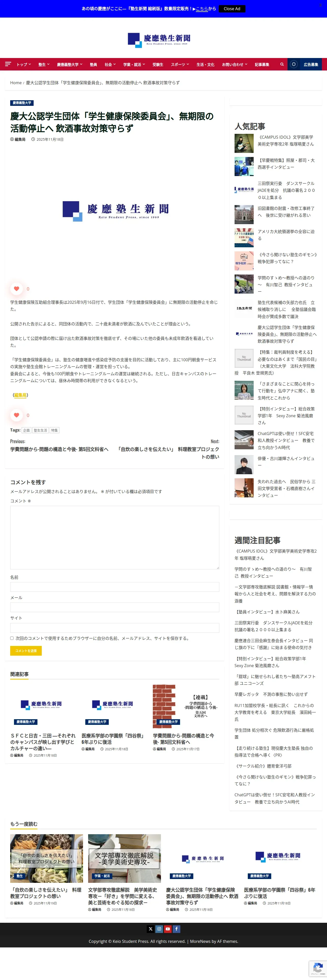The height and width of the screenshot is (980, 327).
Task: Click the 編集局 author icon under the headline
Action: [12, 139]
